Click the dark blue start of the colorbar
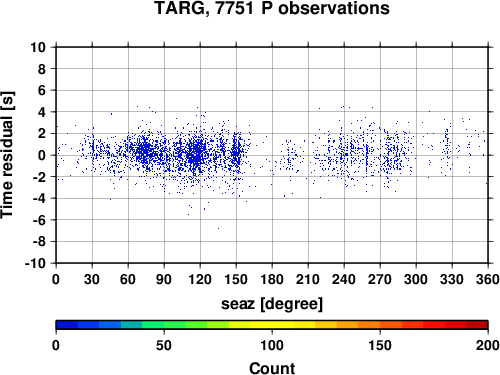This screenshot has height=375, width=500. 67,325
